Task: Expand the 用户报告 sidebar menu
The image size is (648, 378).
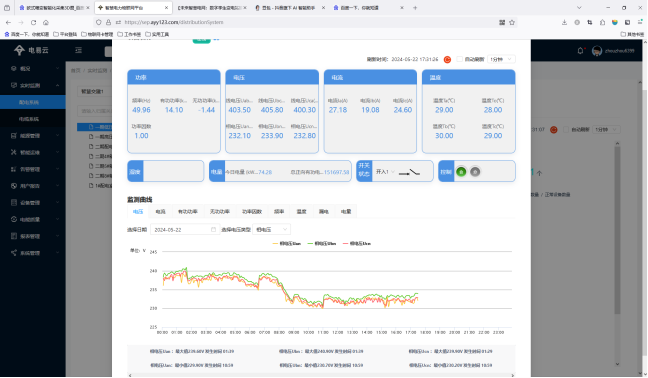Action: pos(33,186)
